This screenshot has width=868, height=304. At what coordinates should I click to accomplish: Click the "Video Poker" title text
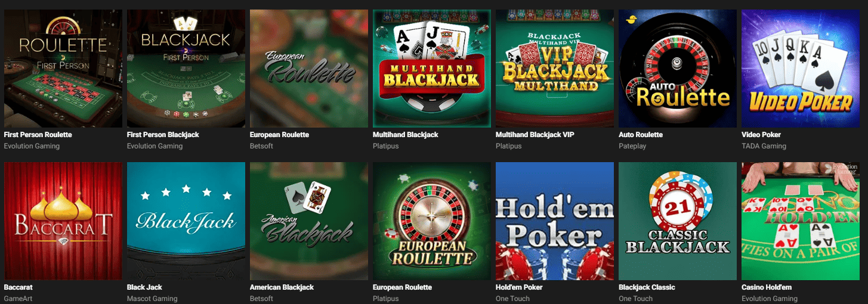click(761, 135)
